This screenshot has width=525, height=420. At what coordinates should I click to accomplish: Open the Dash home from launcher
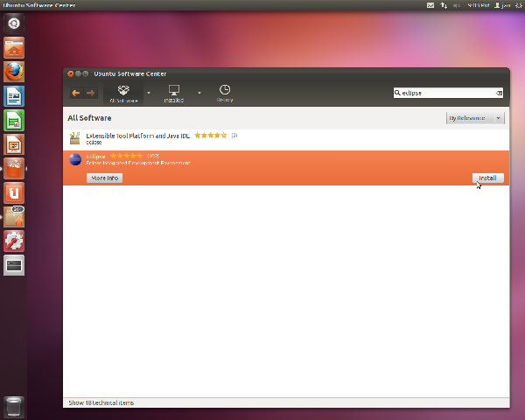(14, 24)
